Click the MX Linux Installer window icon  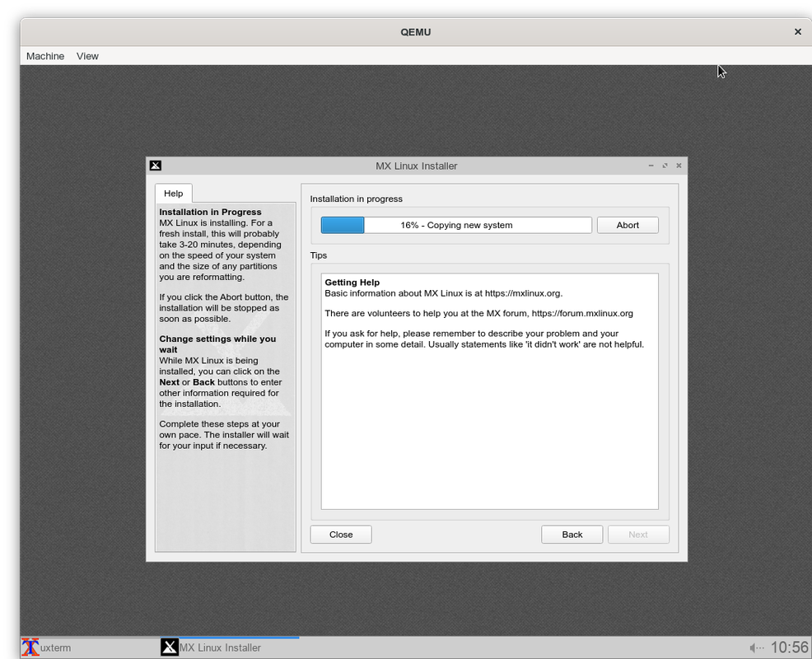coord(156,166)
